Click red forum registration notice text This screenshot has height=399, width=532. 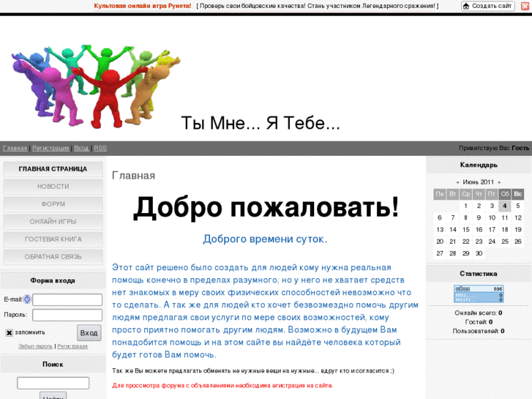click(222, 386)
